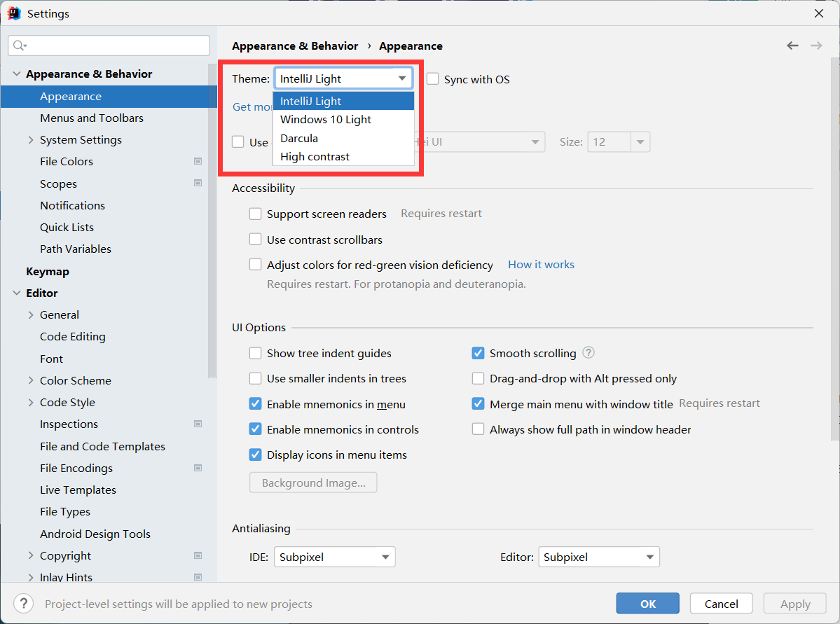Click the IntelliJ logo in title bar
The image size is (840, 624).
click(x=14, y=13)
